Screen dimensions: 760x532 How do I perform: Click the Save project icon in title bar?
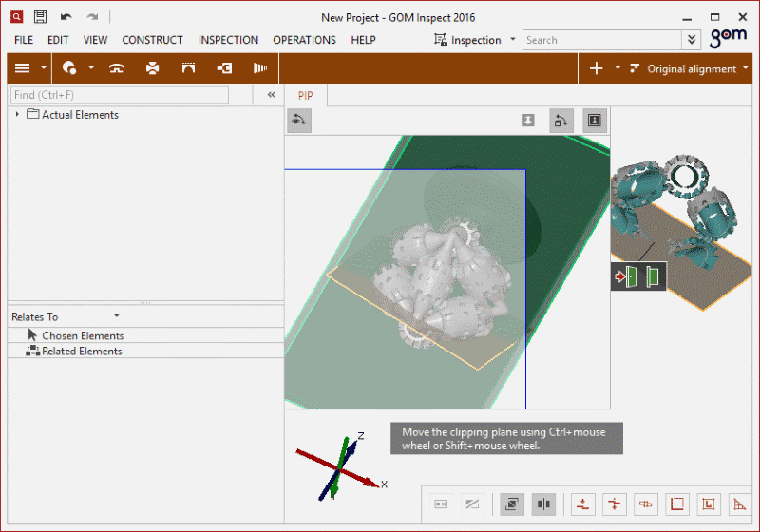coord(40,17)
